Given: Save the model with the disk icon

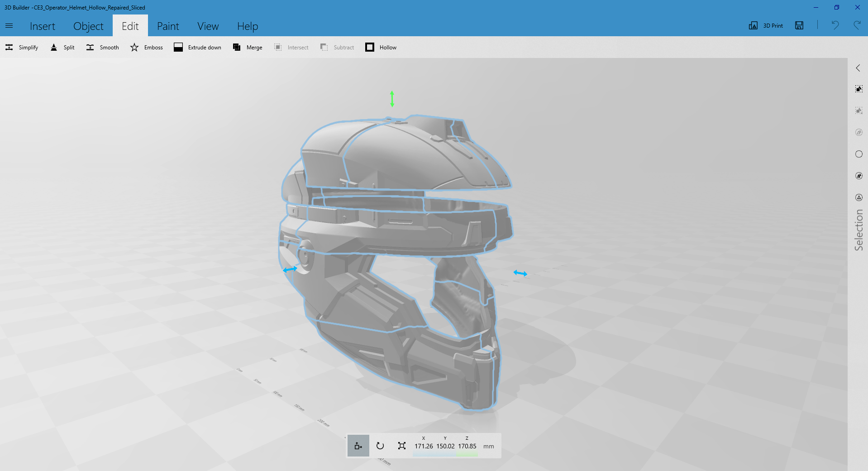Looking at the screenshot, I should pyautogui.click(x=799, y=25).
